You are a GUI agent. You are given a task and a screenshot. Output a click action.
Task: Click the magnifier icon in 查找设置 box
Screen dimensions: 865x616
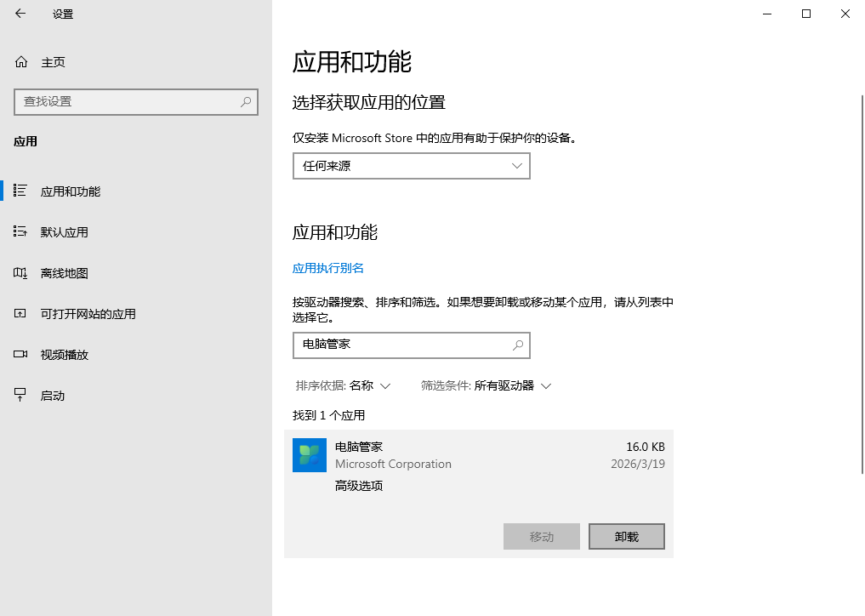(x=246, y=101)
